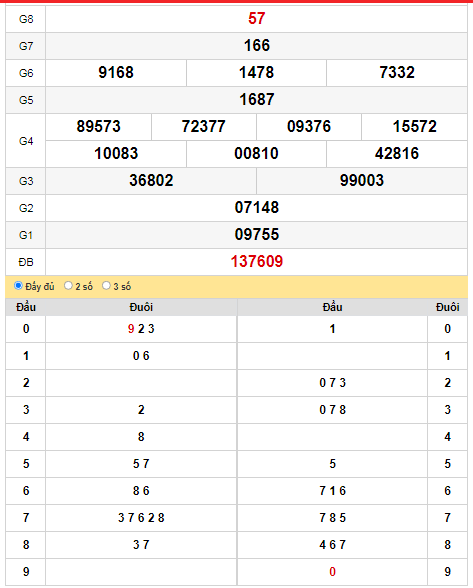Click the G5 result 1687
Screen dimensions: 473x588
coord(257,99)
